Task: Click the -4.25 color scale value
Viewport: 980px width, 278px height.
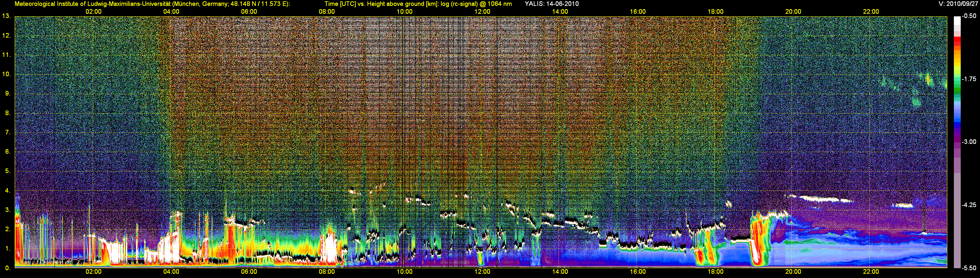Action: pyautogui.click(x=969, y=205)
